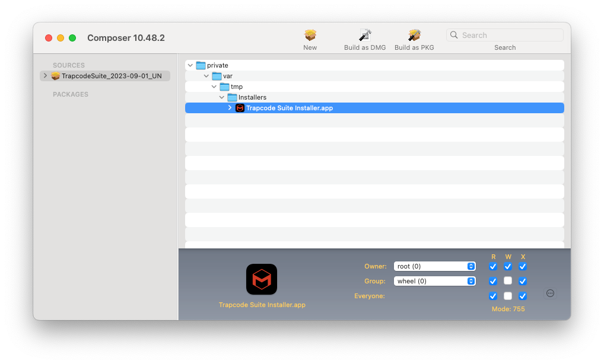Click the Owner: label
The image size is (604, 364).
pos(375,266)
